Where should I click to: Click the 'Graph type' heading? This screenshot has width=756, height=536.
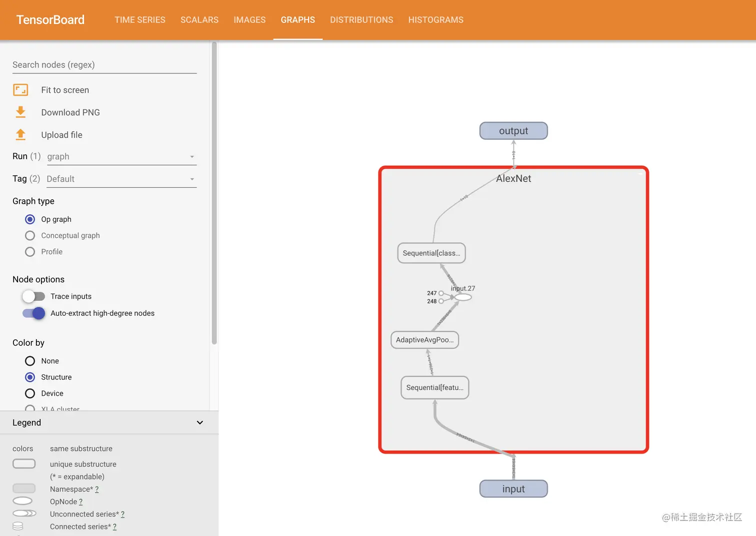(x=33, y=201)
